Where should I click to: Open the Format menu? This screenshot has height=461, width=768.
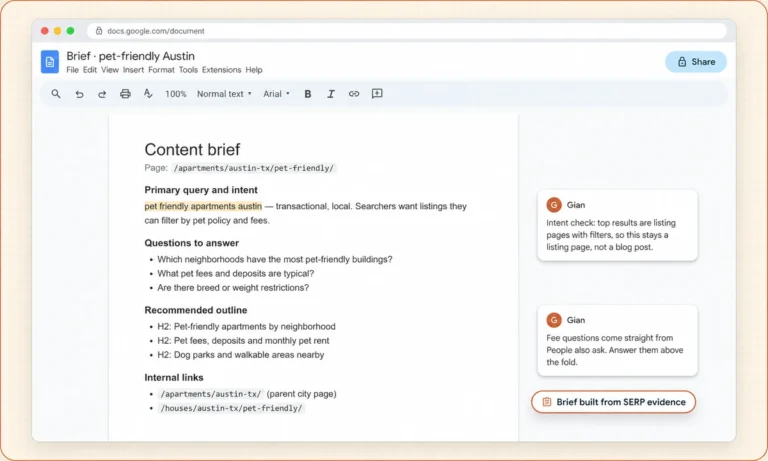click(x=161, y=70)
